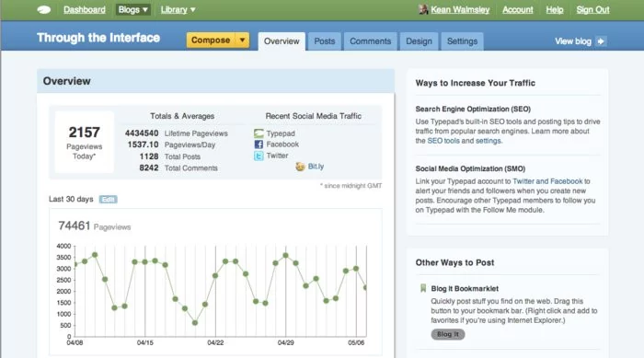Click the Other Ways to Post heading
644x358 pixels.
(454, 262)
